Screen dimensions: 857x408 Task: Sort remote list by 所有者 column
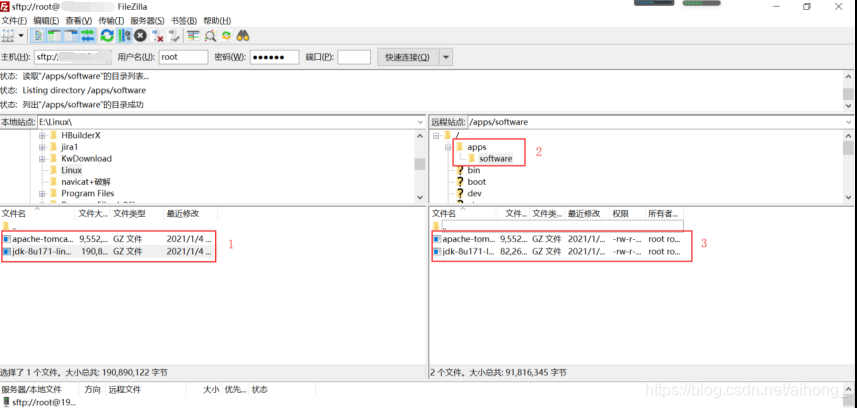(x=664, y=213)
